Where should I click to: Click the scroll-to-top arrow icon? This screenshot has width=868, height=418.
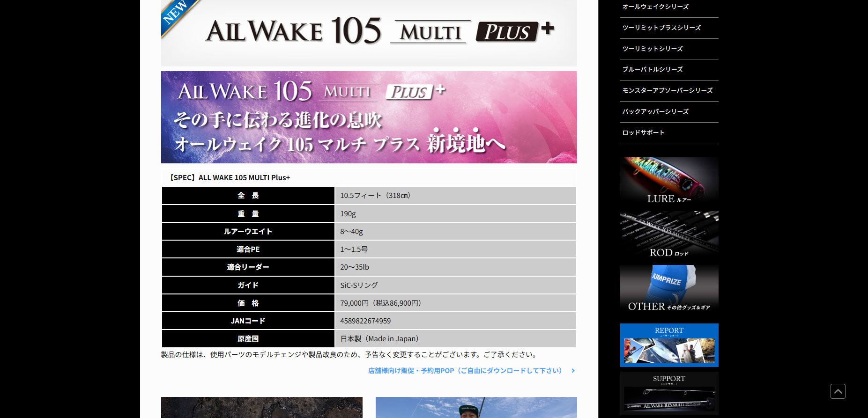838,391
